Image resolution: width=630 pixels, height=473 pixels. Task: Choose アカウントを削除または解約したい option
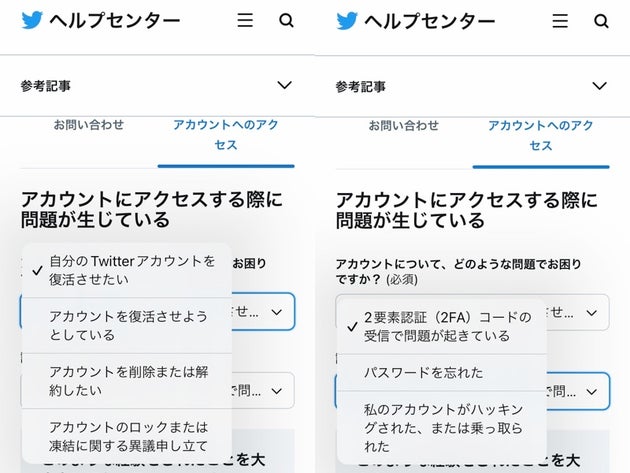pos(127,381)
